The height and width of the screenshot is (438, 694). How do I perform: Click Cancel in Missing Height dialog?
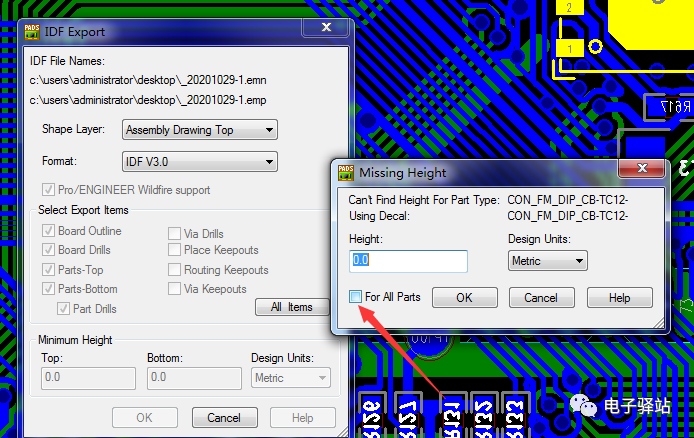(542, 297)
